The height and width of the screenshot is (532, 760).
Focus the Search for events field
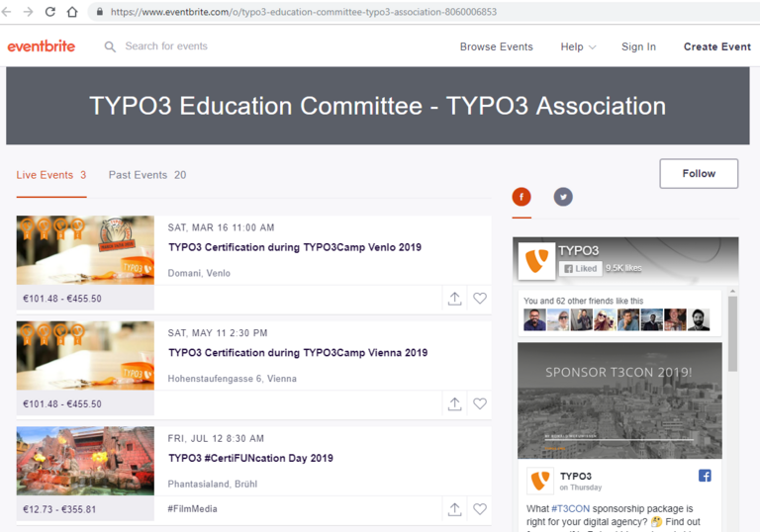point(166,46)
